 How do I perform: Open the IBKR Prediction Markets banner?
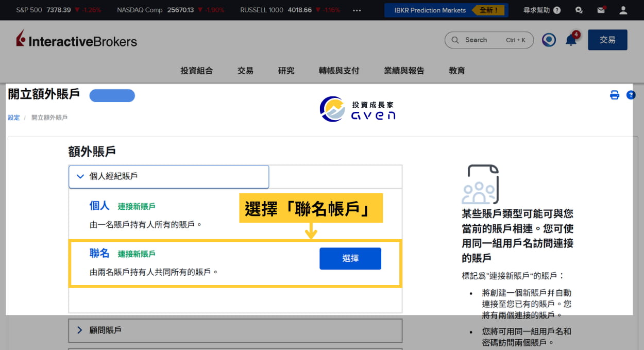pos(446,10)
